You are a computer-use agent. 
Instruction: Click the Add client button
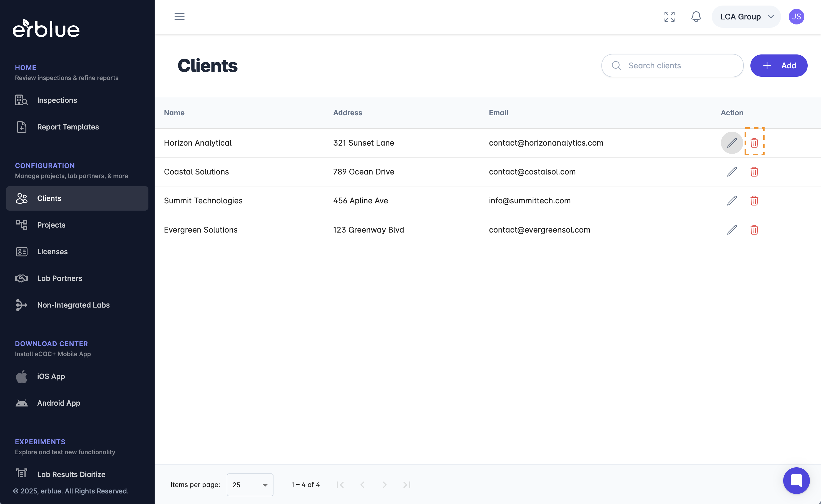click(x=778, y=66)
